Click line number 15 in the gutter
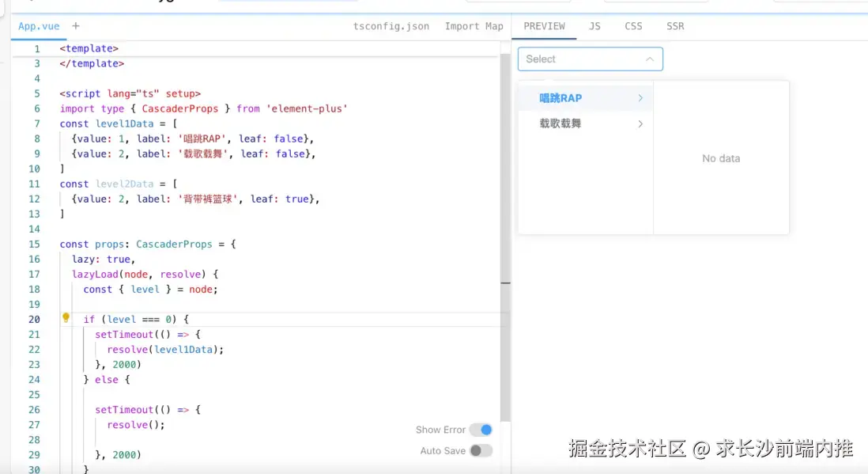 click(x=34, y=244)
